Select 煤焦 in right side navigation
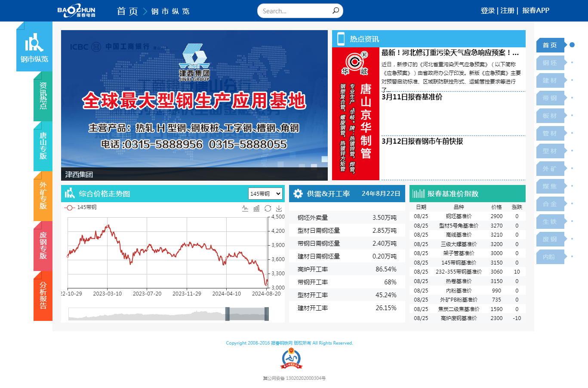The width and height of the screenshot is (588, 388). point(550,186)
